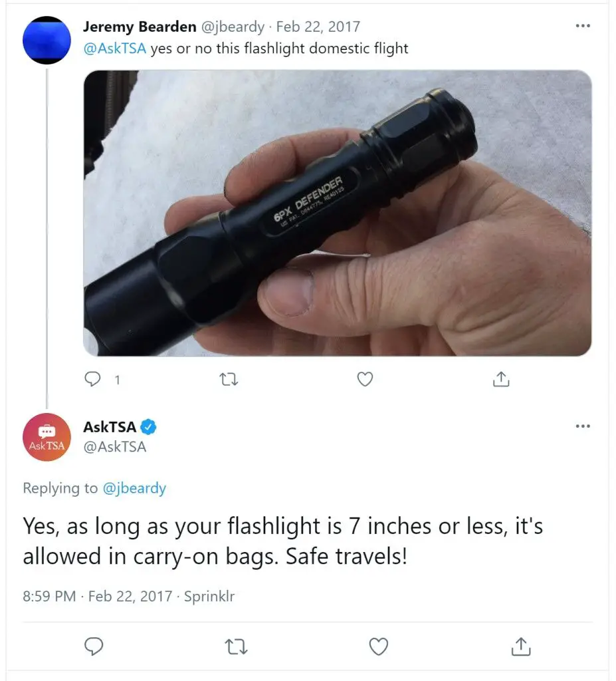Screen dimensions: 616x681
Task: Open more options for Jeremy Bearden's tweet
Action: [x=583, y=26]
